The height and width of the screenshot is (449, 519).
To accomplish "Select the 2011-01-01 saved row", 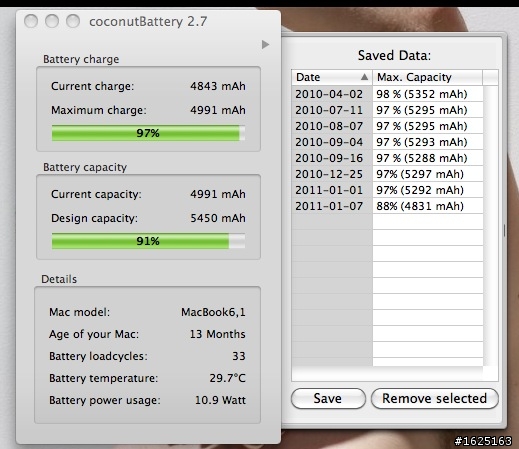I will click(387, 190).
